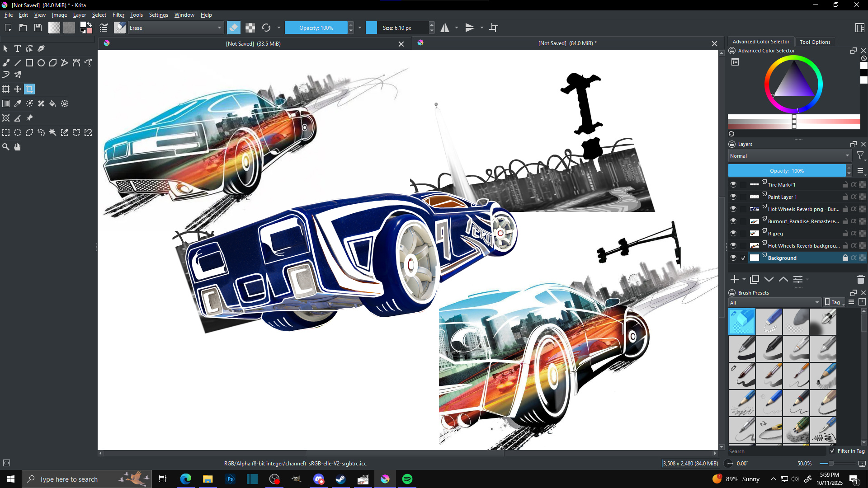The width and height of the screenshot is (868, 488).
Task: Hide the Tire Mark#1 layer
Action: pyautogui.click(x=733, y=184)
